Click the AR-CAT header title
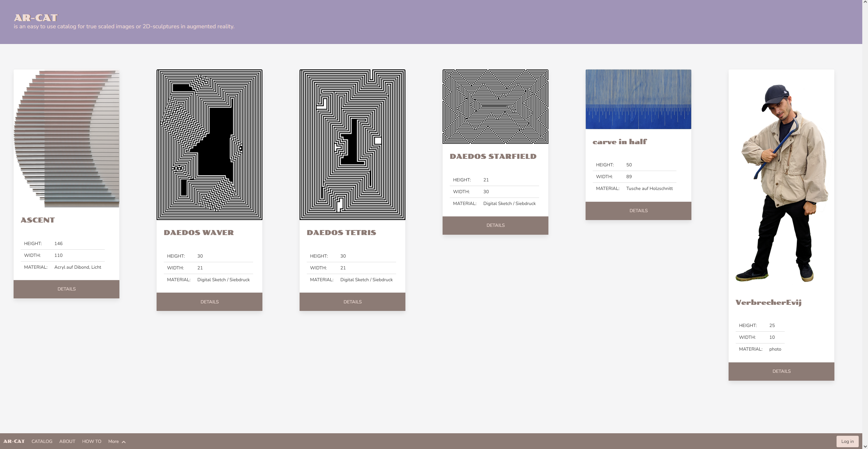 pos(36,18)
